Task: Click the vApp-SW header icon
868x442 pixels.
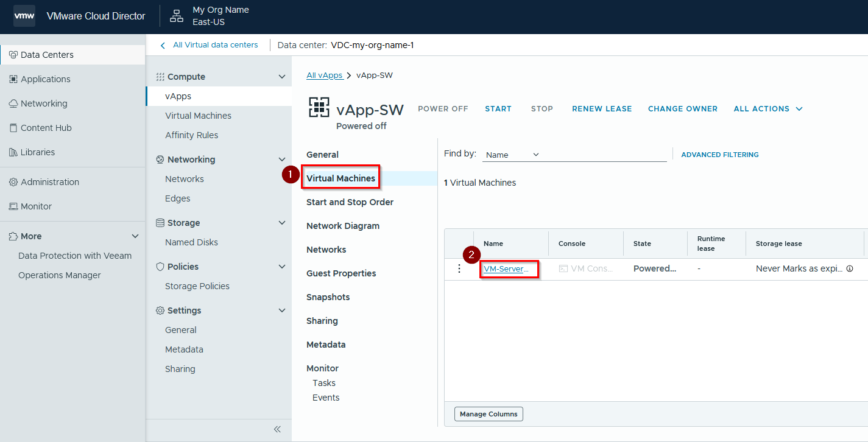Action: 319,107
